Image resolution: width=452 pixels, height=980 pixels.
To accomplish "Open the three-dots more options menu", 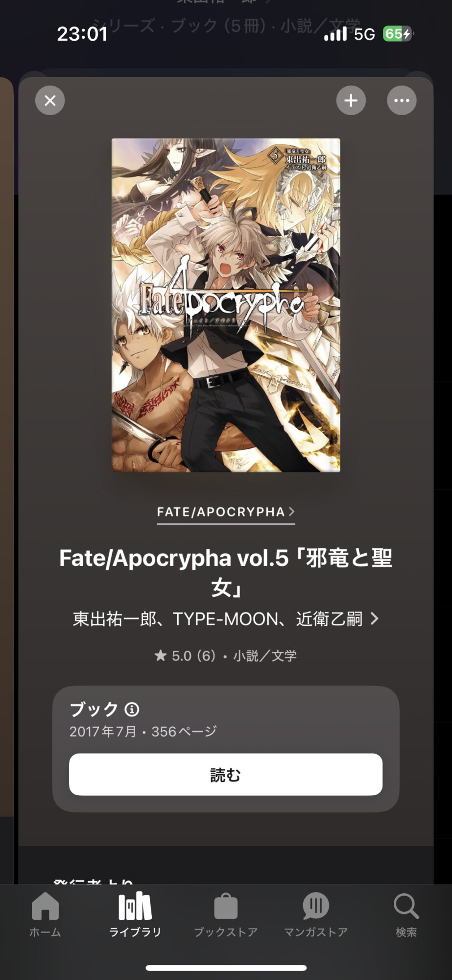I will point(402,100).
